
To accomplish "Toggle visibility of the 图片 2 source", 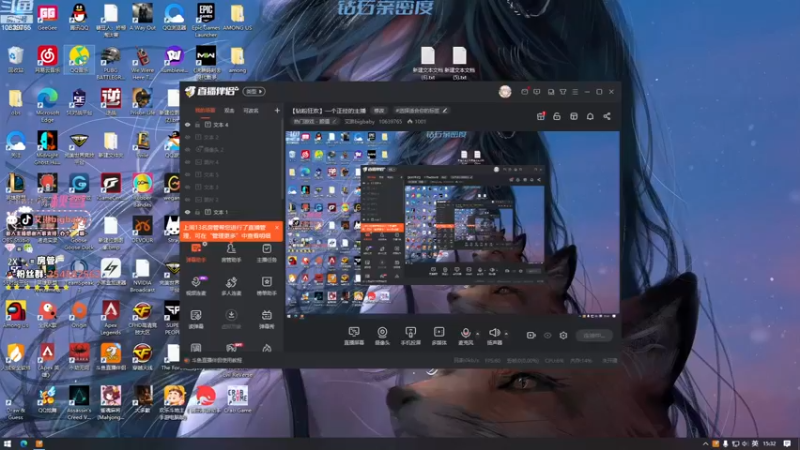I will pos(187,199).
